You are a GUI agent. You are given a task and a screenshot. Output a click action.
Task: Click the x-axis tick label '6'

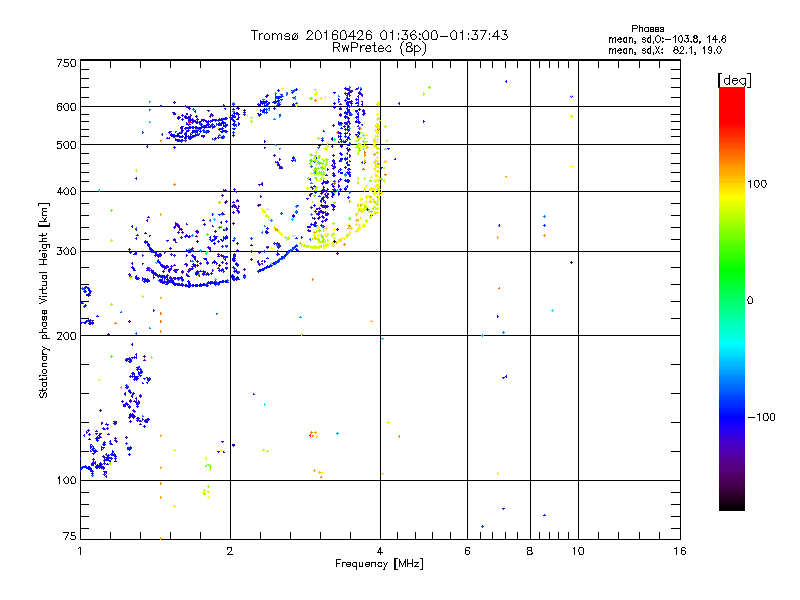click(467, 551)
